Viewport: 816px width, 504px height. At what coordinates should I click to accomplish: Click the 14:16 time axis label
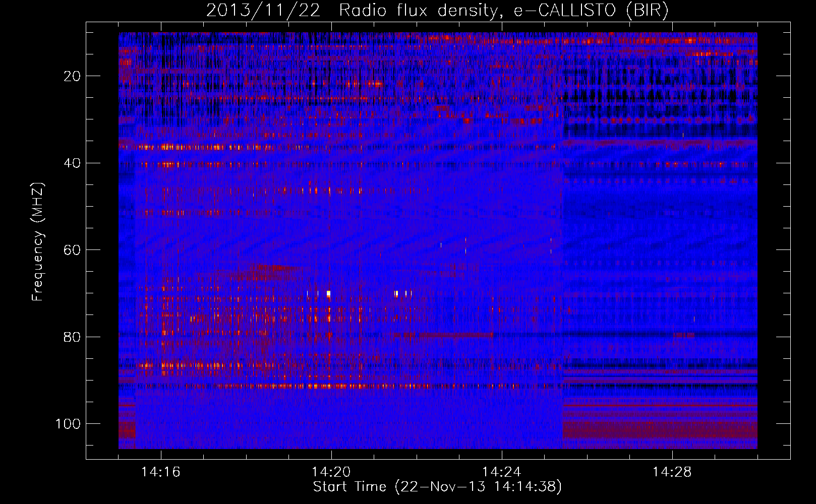(161, 472)
